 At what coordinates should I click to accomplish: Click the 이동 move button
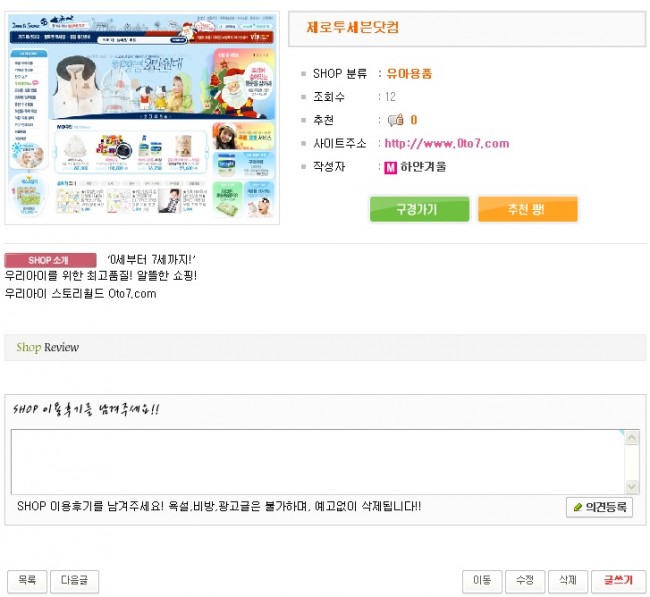pos(482,580)
